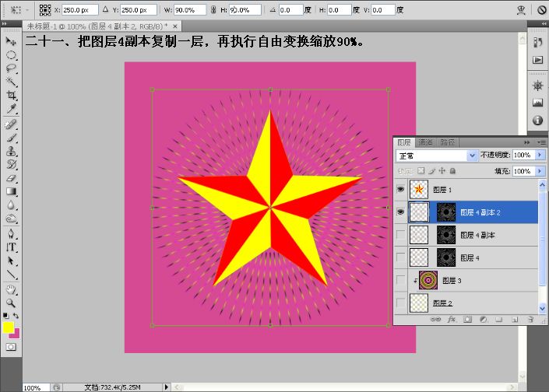
Task: Switch to the 路径 tab
Action: pos(447,142)
